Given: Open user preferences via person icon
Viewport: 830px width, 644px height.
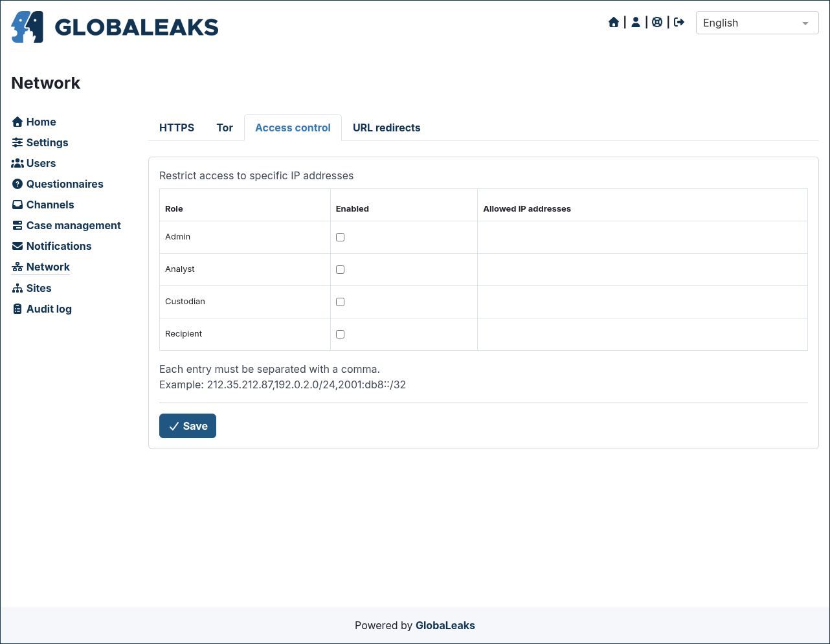Looking at the screenshot, I should [636, 23].
